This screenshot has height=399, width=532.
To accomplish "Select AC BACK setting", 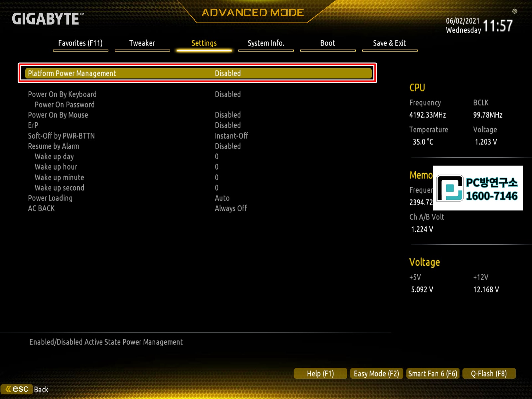I will [41, 208].
